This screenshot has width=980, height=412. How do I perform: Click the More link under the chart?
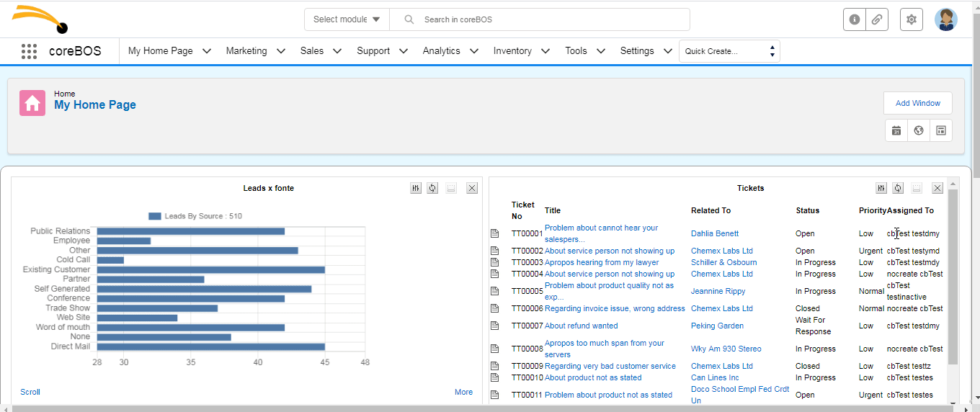pos(463,392)
